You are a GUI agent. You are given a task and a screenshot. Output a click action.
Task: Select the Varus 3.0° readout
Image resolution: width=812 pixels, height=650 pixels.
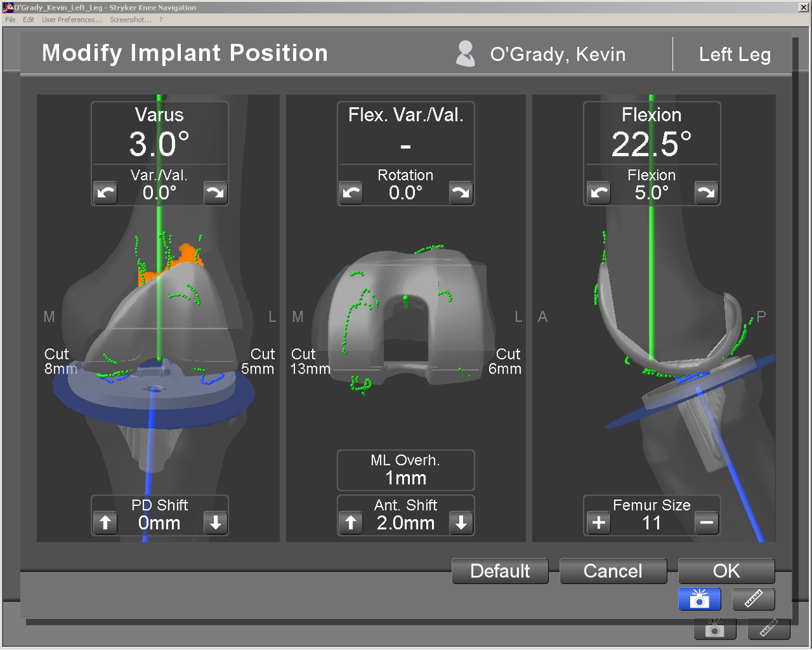coord(160,133)
